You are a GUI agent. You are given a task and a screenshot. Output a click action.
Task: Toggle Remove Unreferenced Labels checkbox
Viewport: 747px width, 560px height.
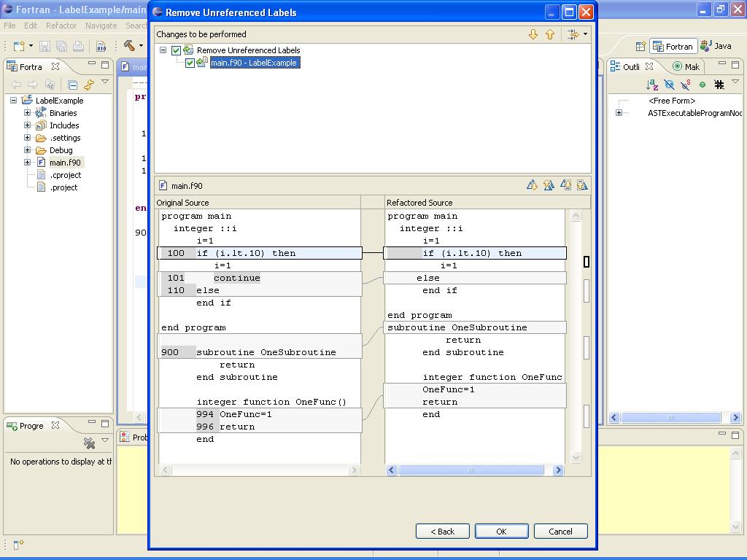click(177, 50)
